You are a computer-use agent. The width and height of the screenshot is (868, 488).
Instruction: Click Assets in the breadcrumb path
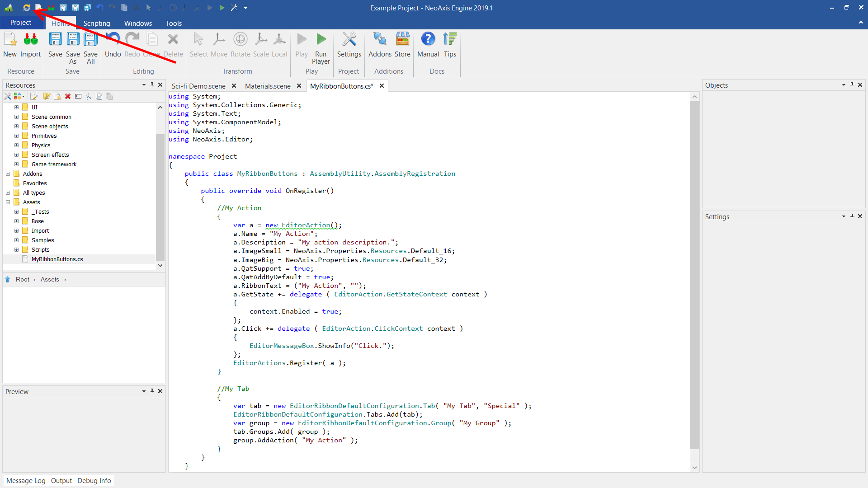coord(50,280)
